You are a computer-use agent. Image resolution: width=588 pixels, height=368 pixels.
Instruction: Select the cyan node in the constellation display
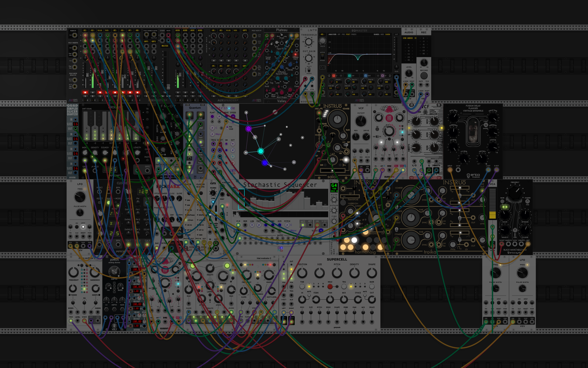[x=260, y=151]
